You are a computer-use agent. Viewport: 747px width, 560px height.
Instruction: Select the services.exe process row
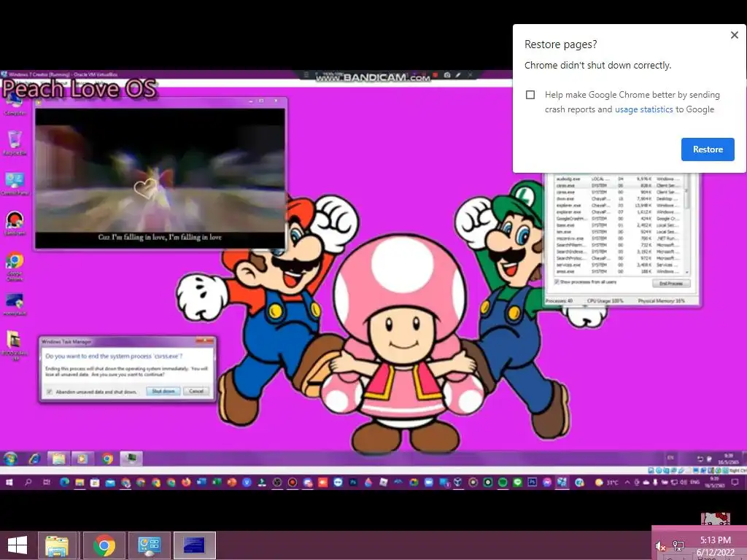click(x=619, y=265)
